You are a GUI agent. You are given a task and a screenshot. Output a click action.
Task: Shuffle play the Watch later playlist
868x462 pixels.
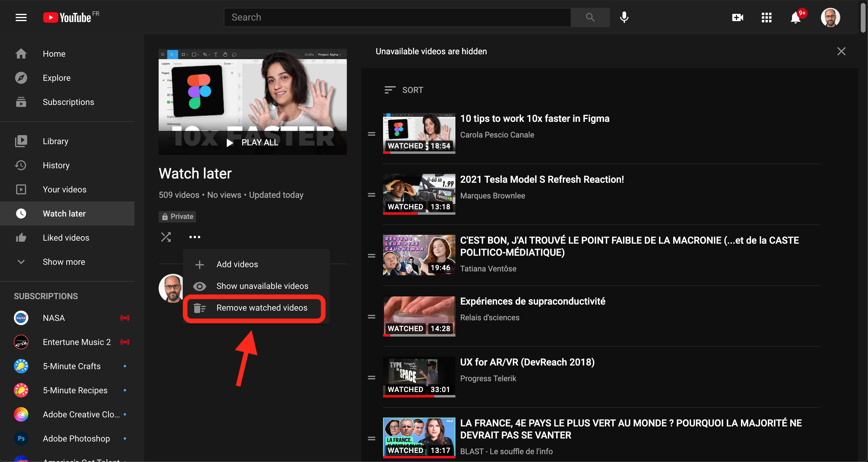point(166,237)
